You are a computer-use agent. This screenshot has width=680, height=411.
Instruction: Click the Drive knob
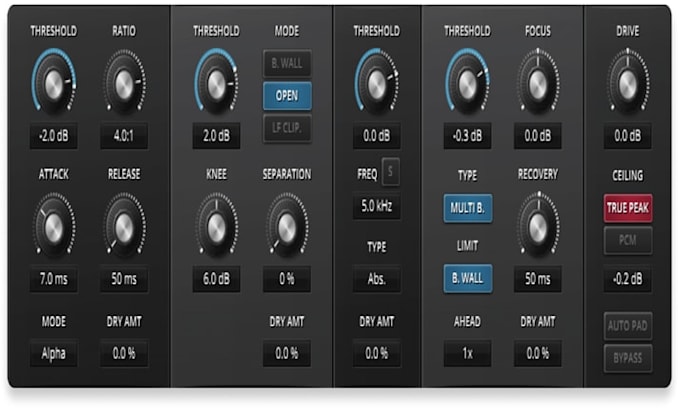pos(628,82)
